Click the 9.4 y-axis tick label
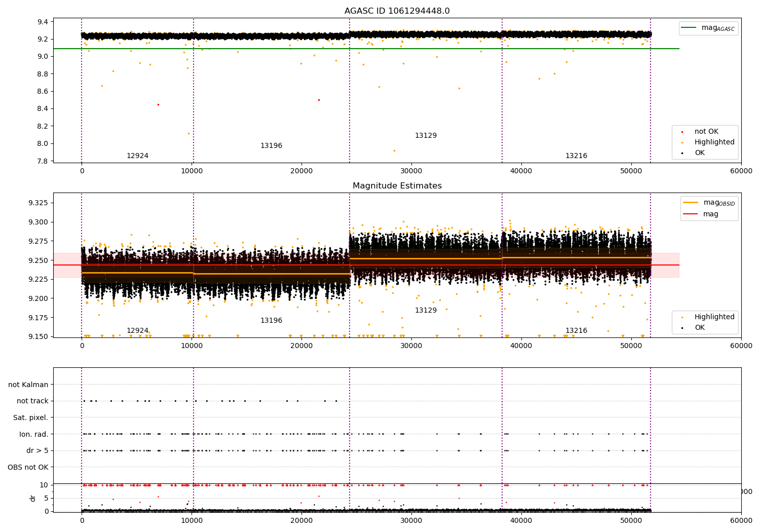Image resolution: width=760 pixels, height=532 pixels. click(x=43, y=22)
